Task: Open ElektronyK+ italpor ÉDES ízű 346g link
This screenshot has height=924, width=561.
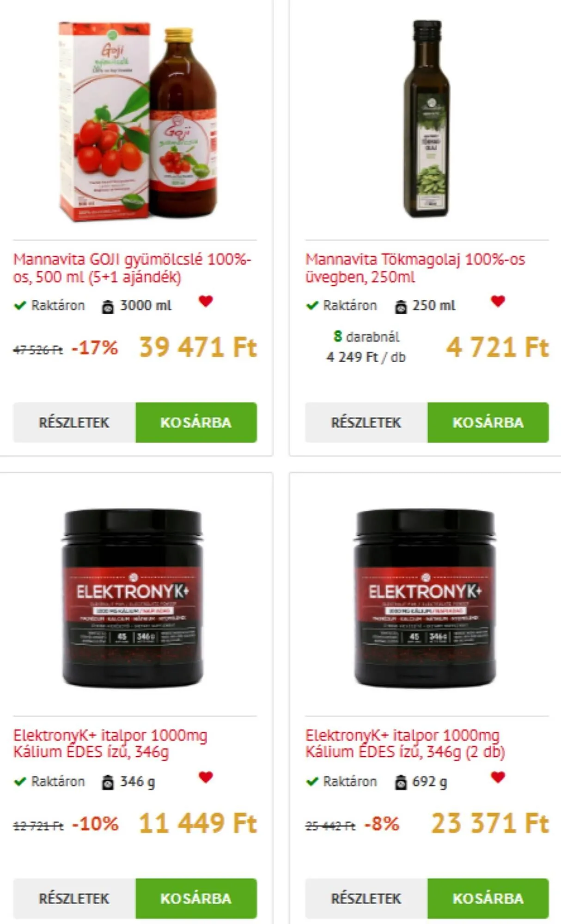Action: [110, 743]
